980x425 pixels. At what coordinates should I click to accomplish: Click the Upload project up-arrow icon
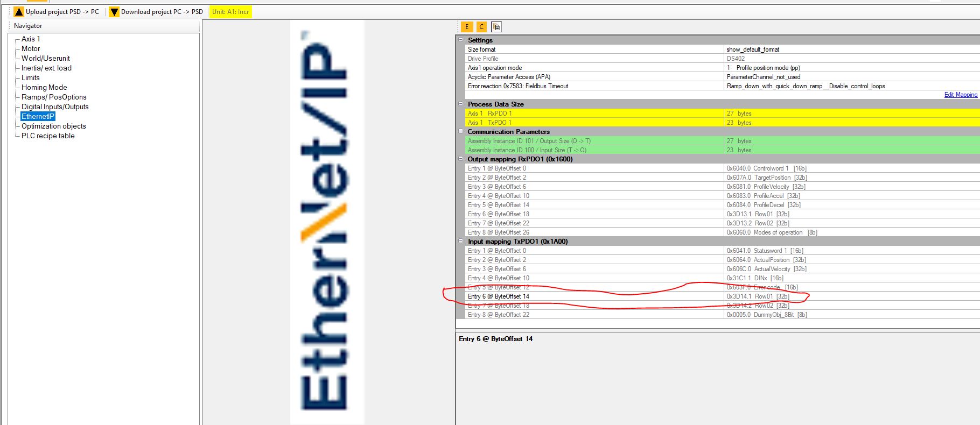pyautogui.click(x=19, y=12)
